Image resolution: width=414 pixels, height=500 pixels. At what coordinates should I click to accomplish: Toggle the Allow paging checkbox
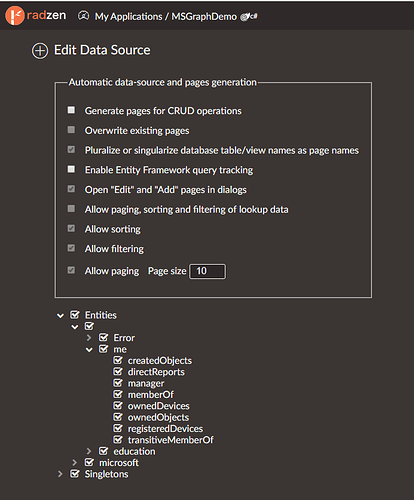pos(71,270)
